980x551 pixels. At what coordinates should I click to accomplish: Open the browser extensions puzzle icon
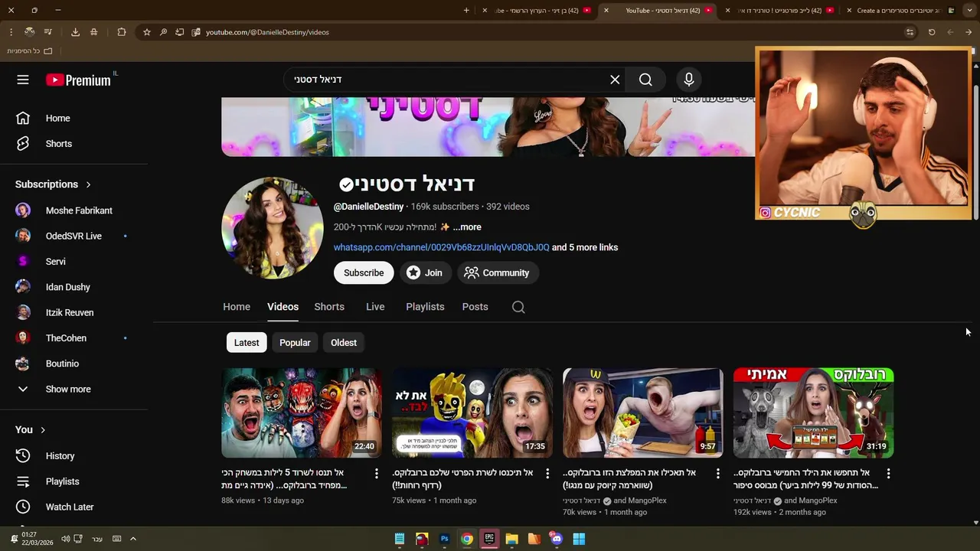(122, 32)
